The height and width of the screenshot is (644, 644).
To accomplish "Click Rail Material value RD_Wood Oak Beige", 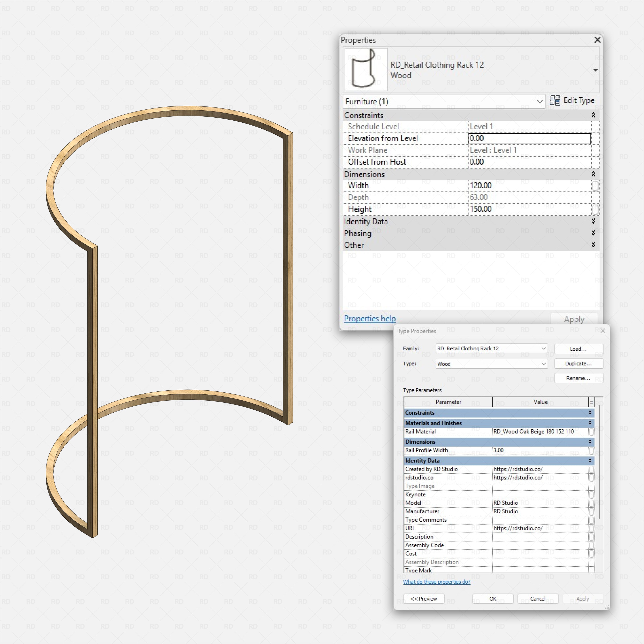I will (540, 432).
